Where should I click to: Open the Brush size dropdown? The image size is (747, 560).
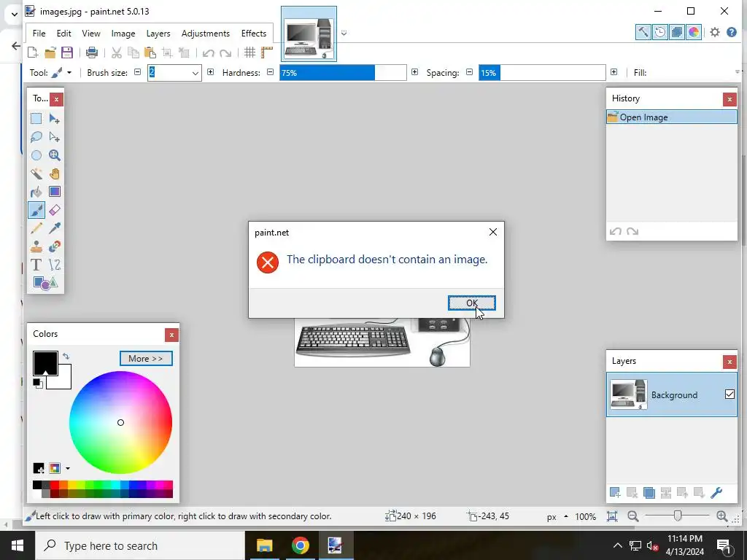195,73
